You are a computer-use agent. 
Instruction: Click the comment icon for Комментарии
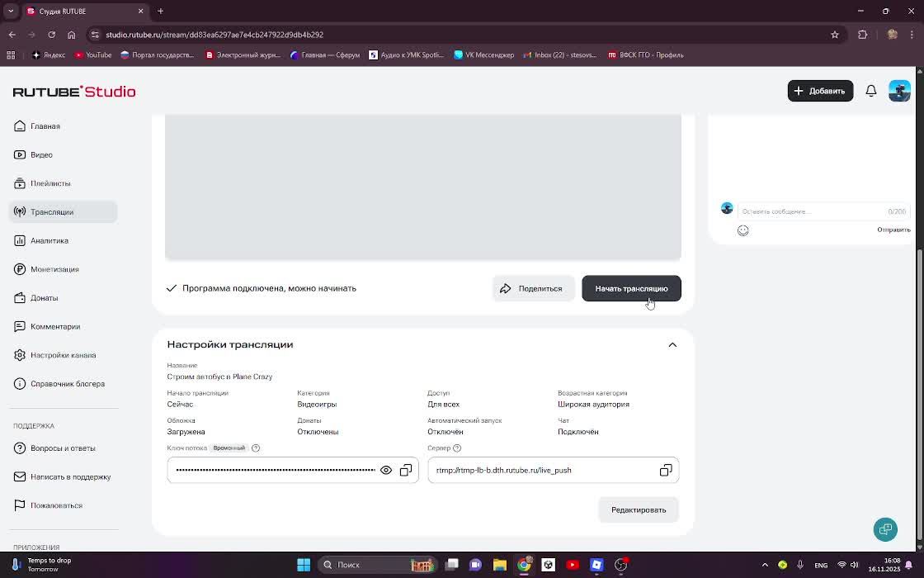20,326
